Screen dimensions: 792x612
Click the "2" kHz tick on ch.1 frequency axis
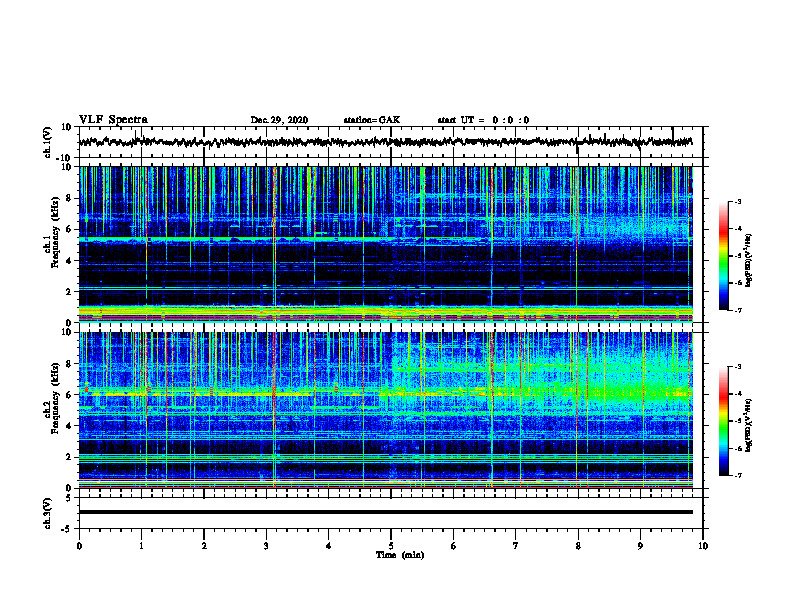pyautogui.click(x=70, y=292)
